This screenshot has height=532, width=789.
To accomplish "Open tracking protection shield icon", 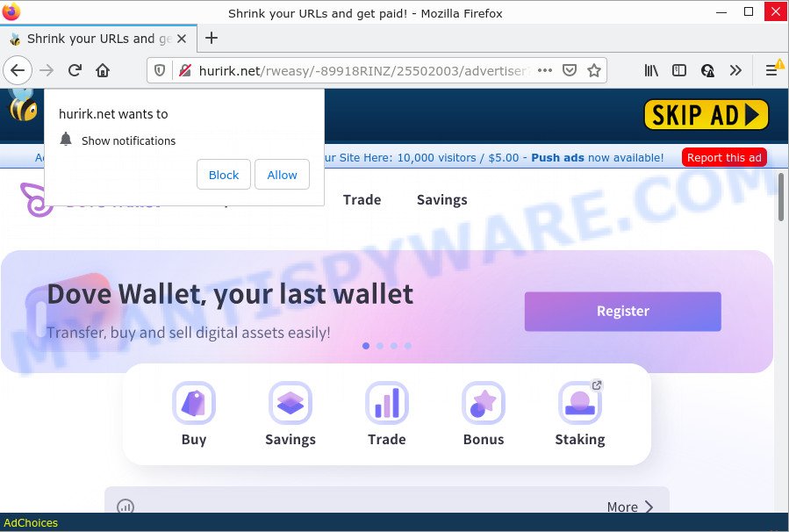I will tap(160, 70).
